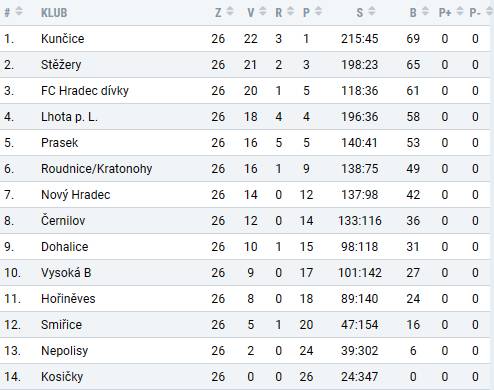The width and height of the screenshot is (494, 390).
Task: Select the last-placed Kosičky club
Action: click(62, 377)
